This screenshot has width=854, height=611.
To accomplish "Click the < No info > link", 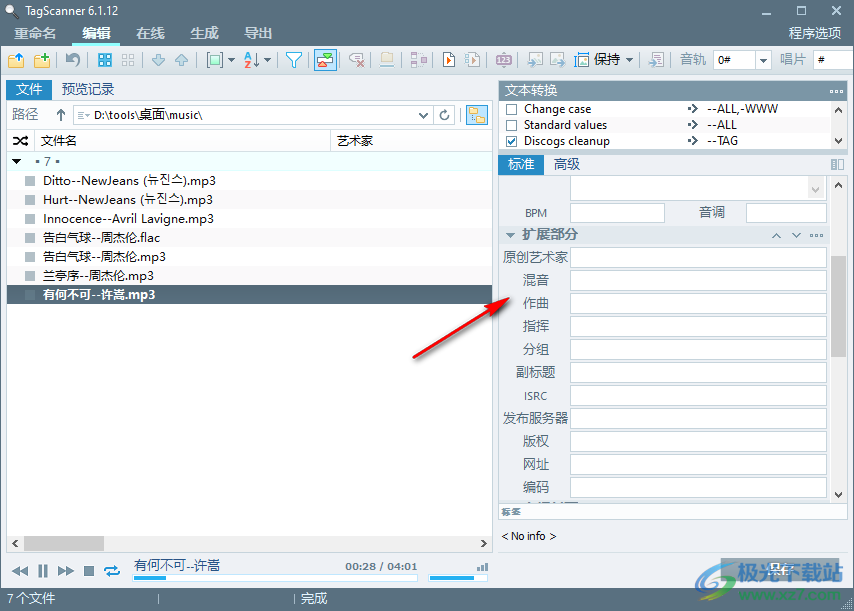I will pos(528,536).
